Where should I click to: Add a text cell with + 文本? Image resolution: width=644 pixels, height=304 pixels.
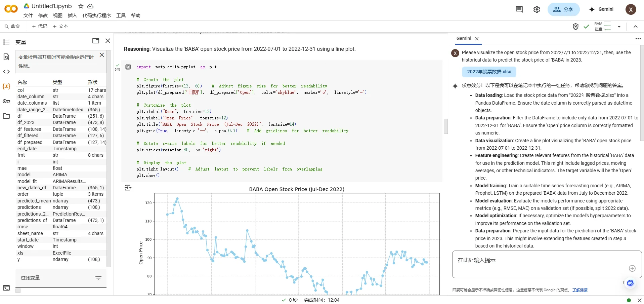click(60, 27)
